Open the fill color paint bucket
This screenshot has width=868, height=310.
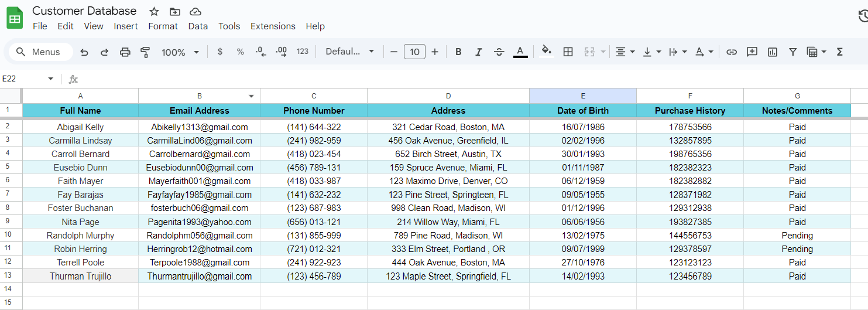(547, 51)
